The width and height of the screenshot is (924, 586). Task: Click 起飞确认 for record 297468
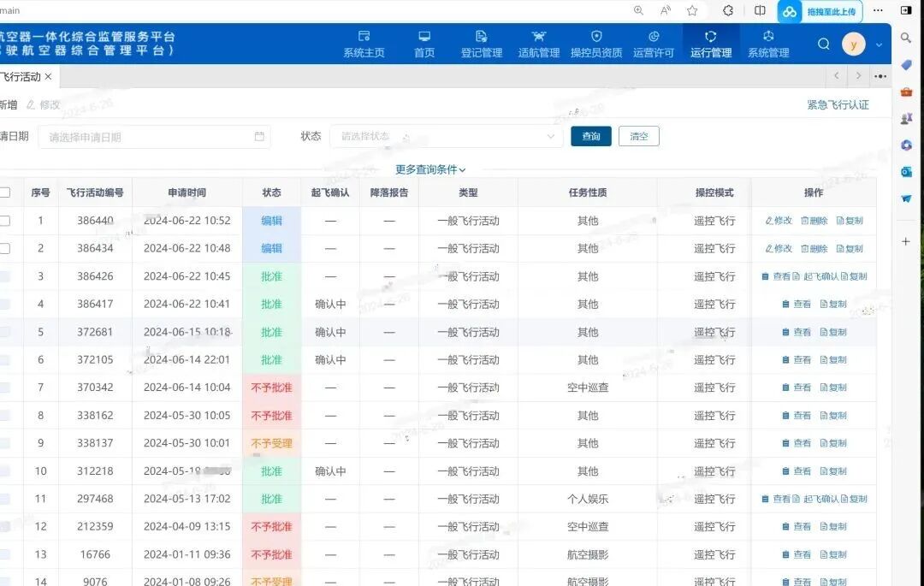pyautogui.click(x=815, y=499)
